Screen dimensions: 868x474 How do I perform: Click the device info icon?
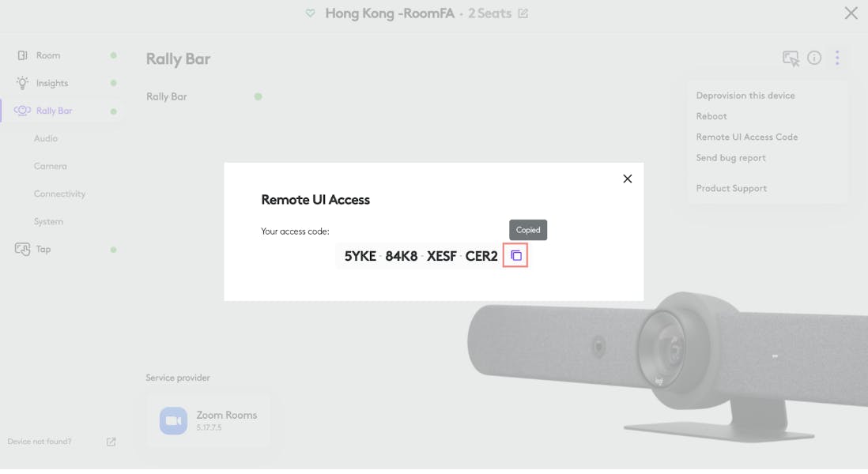[813, 58]
